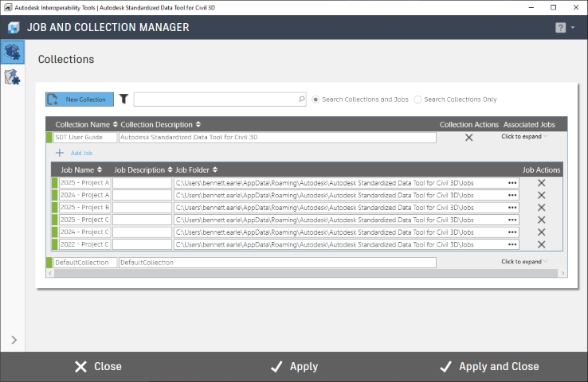This screenshot has width=588, height=382.
Task: Click the green swatch beside 2025 - Project A
Action: (54, 183)
